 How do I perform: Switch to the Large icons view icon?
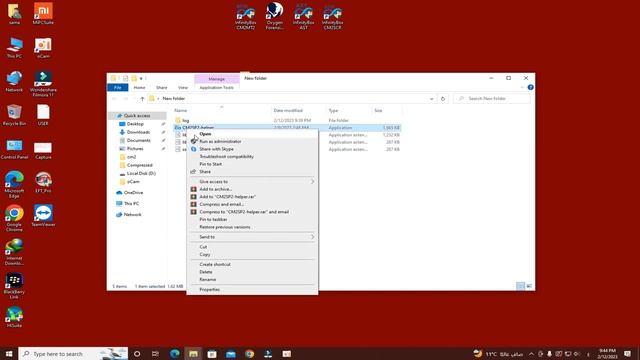click(x=529, y=287)
